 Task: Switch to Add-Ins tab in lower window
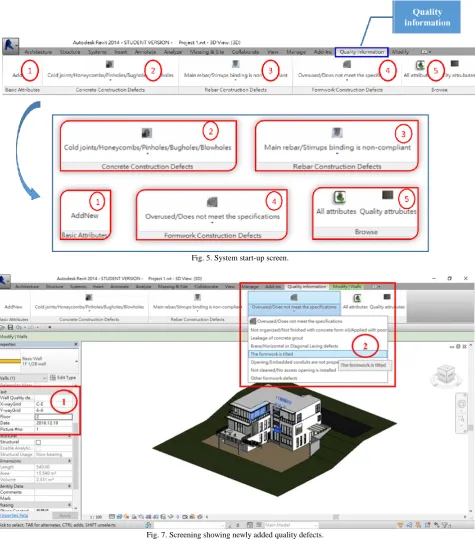coord(273,286)
